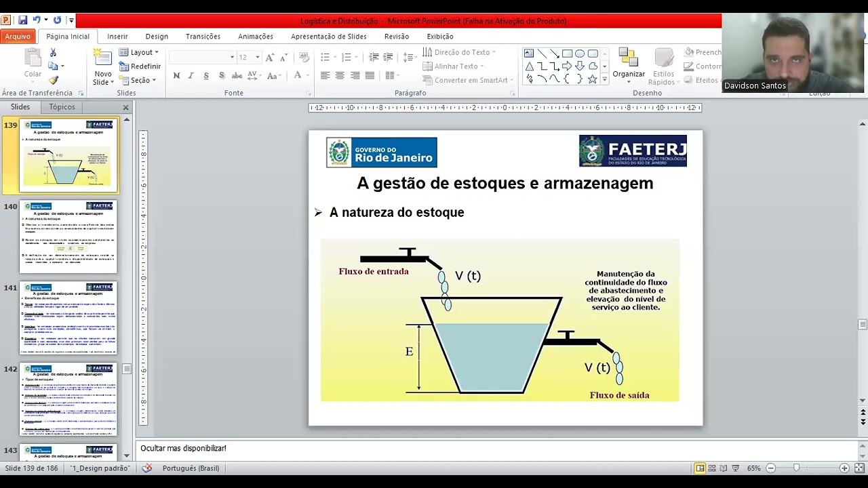Click zoom out minus button
868x488 pixels.
pos(772,468)
